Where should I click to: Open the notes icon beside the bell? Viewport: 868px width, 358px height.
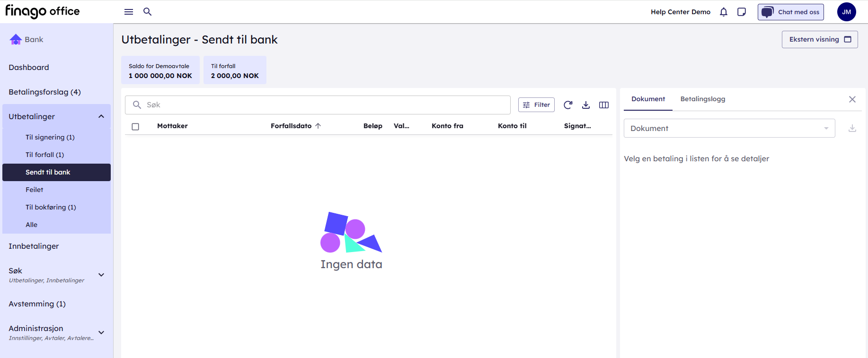click(742, 12)
